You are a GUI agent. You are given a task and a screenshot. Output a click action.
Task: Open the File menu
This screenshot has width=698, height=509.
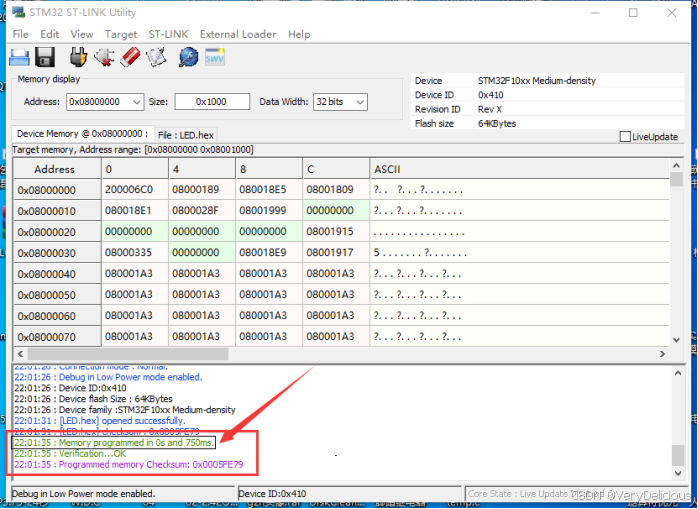[x=20, y=34]
